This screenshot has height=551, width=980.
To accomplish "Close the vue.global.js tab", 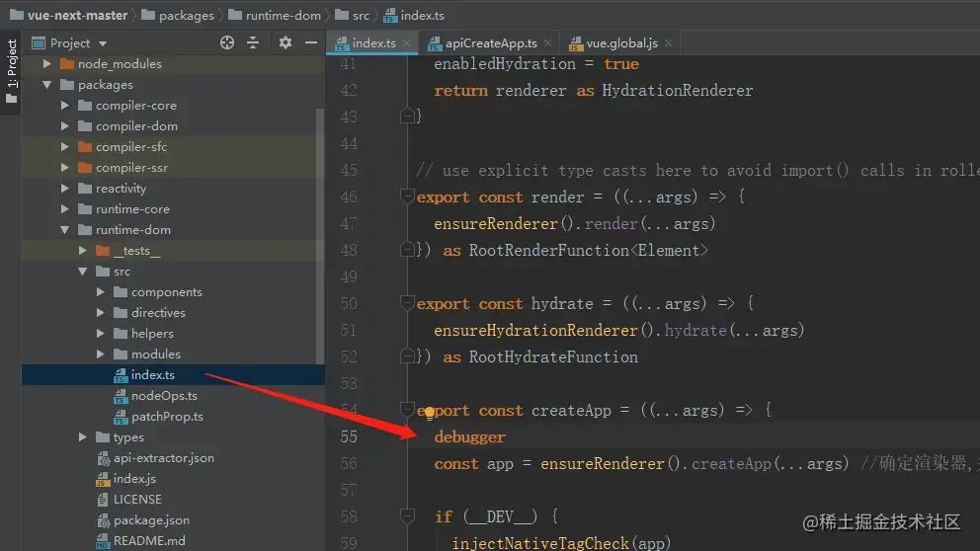I will tap(668, 43).
